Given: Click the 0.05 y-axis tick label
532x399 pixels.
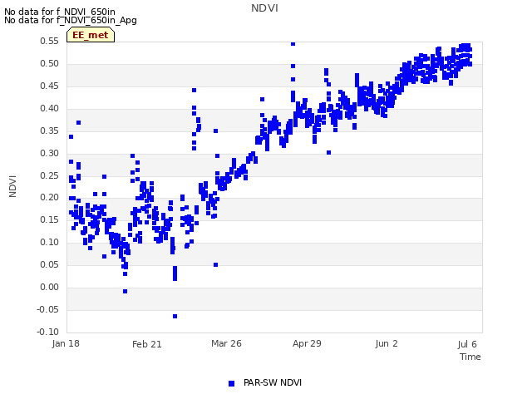Looking at the screenshot, I should point(50,264).
